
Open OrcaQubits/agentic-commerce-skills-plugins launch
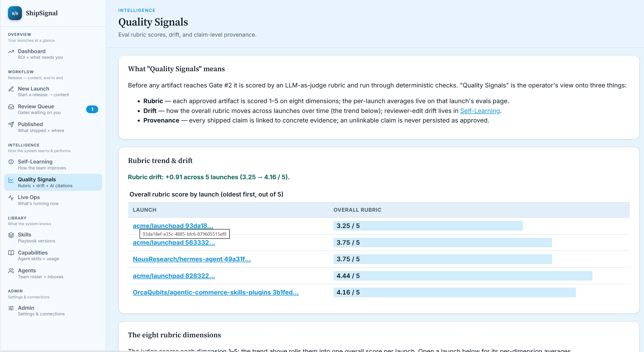click(216, 292)
